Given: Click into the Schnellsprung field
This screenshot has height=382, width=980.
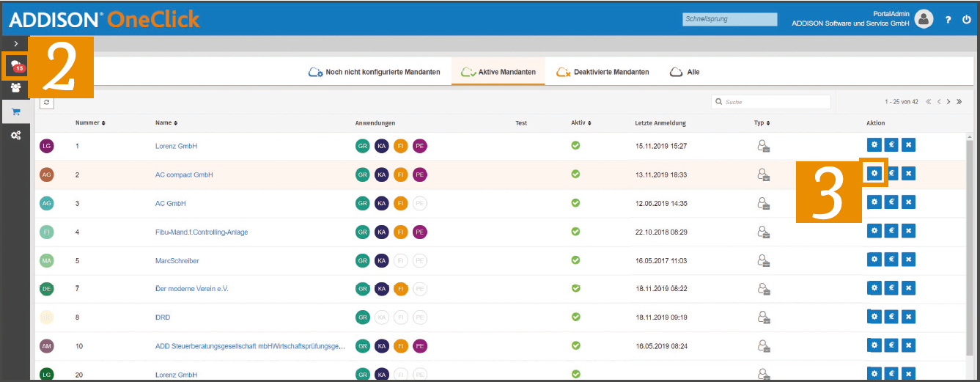Looking at the screenshot, I should pos(729,19).
